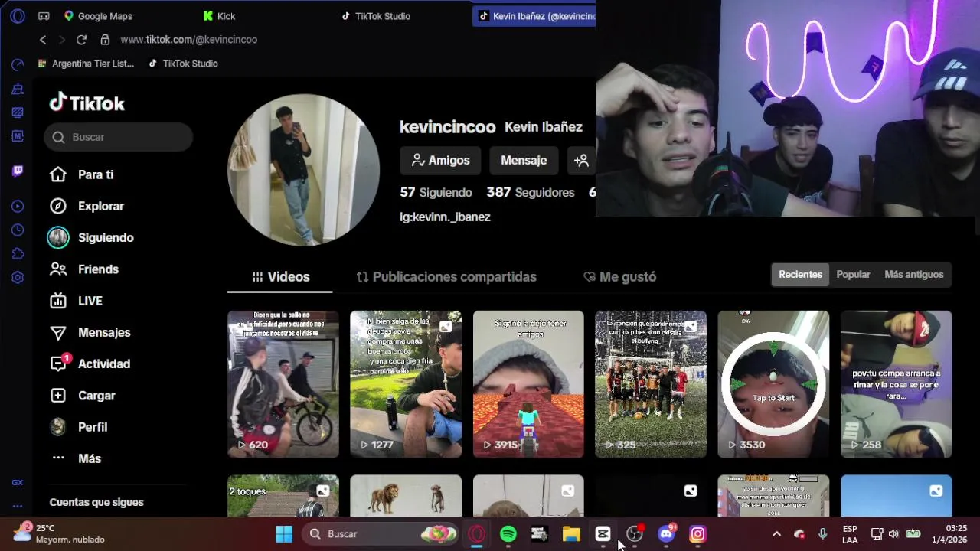
Task: Sort videos by Popular
Action: pos(853,275)
